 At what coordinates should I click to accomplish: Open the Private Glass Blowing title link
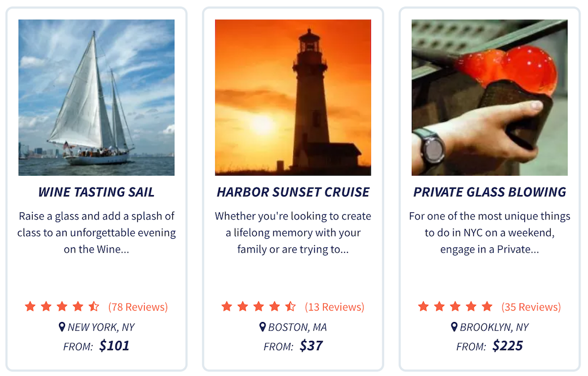(x=489, y=192)
